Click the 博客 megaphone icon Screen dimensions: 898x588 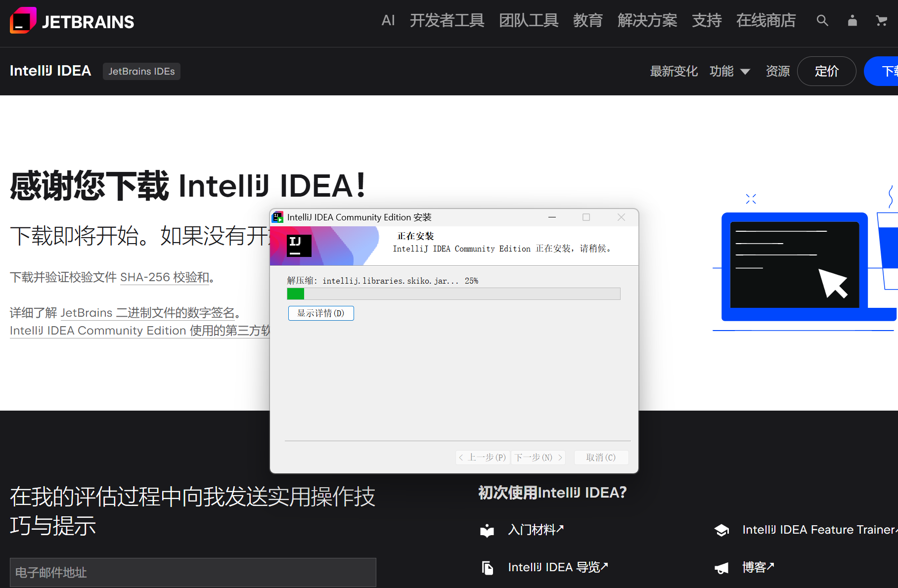tap(721, 568)
